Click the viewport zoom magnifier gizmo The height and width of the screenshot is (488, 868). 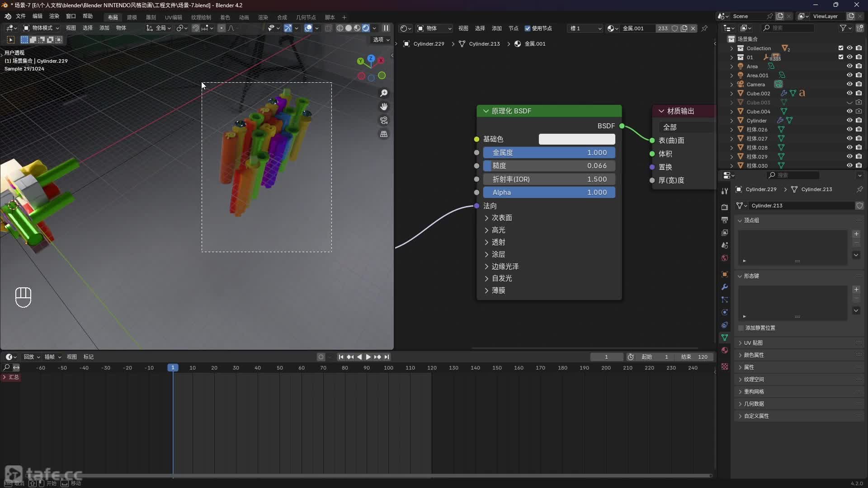pos(384,93)
